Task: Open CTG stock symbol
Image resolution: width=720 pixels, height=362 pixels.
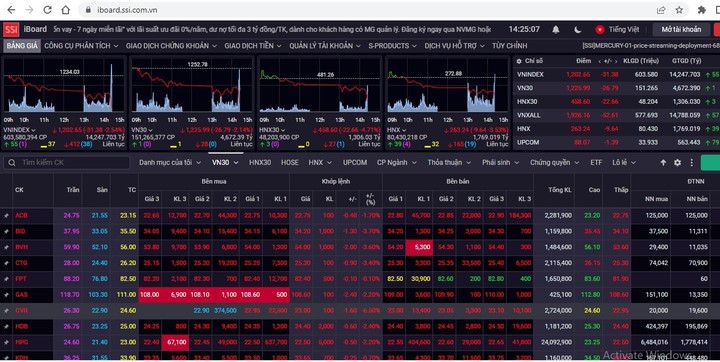Action: 22,263
